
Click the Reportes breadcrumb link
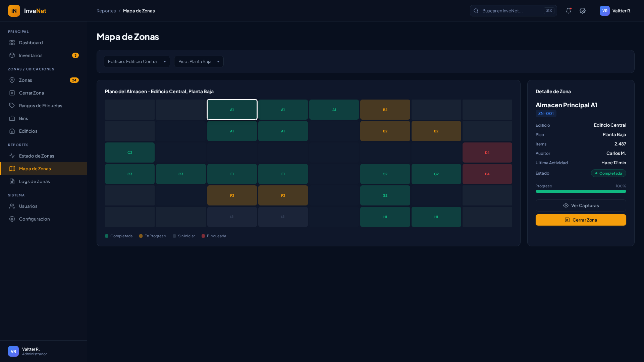coord(106,11)
